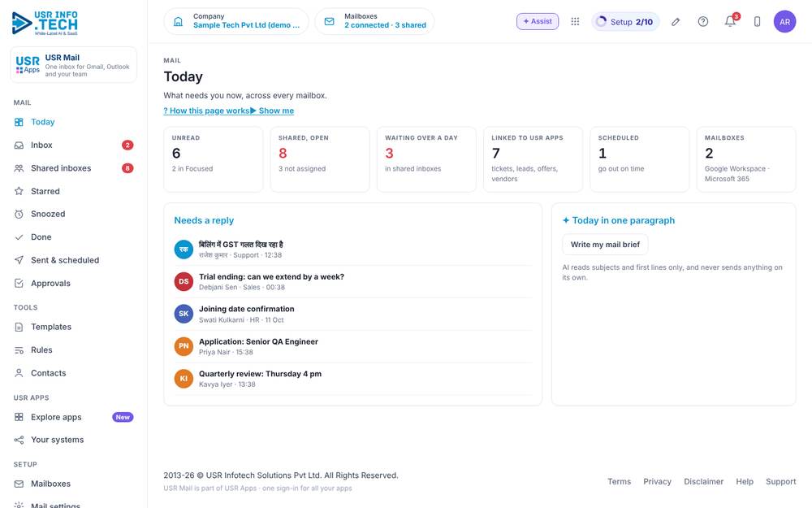Open notifications bell icon

[x=730, y=22]
